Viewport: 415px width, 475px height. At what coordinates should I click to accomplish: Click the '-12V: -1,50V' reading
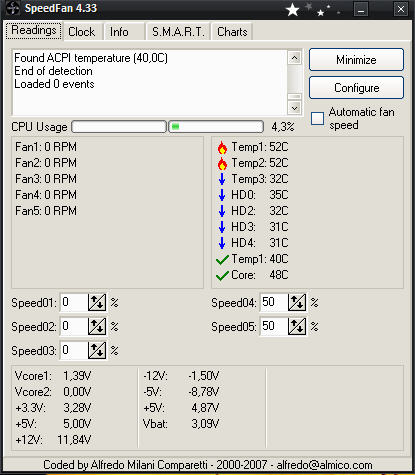point(181,376)
